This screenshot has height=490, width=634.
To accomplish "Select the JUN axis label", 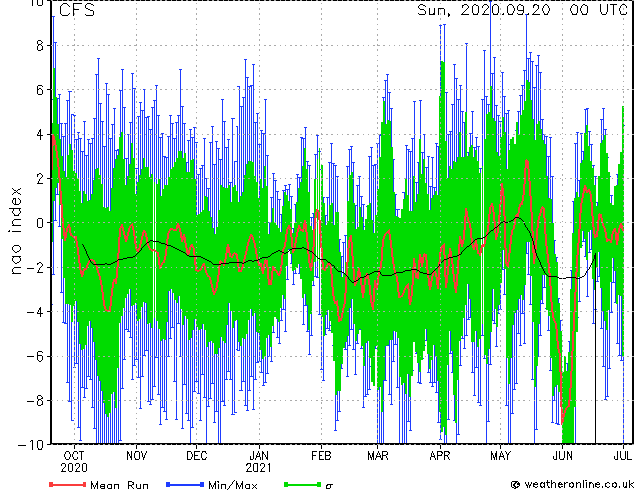I will click(562, 456).
